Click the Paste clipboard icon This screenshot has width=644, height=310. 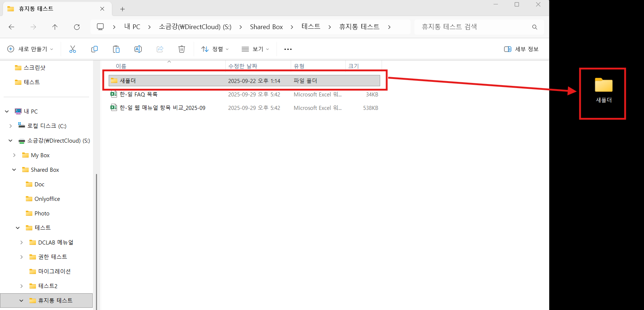click(116, 49)
